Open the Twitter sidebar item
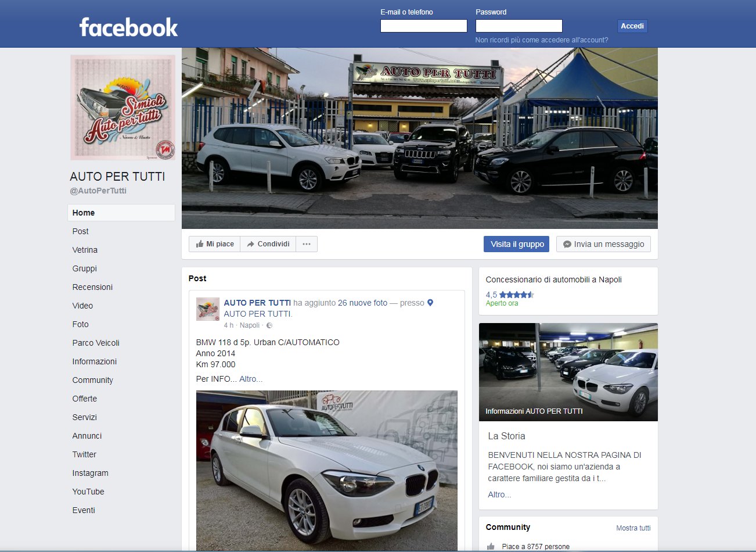This screenshot has height=552, width=756. click(84, 454)
